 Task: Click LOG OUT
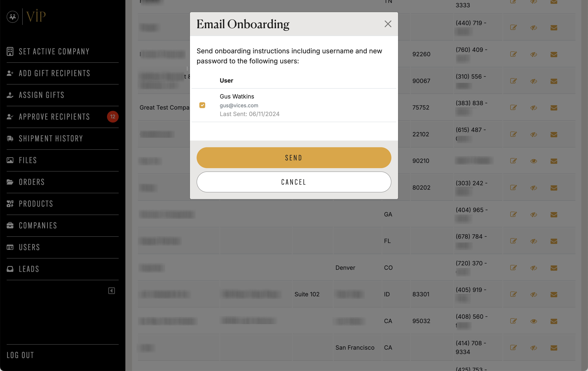20,355
